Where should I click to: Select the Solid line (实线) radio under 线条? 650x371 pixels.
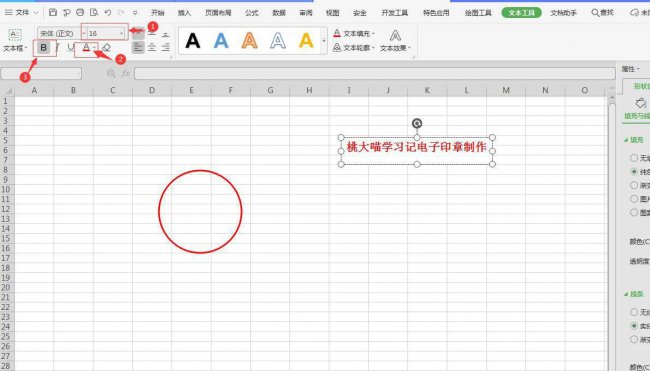pos(634,326)
